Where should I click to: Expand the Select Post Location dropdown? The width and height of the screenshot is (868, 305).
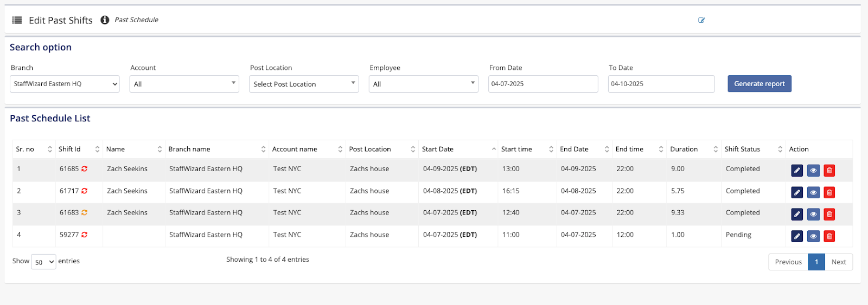[304, 84]
